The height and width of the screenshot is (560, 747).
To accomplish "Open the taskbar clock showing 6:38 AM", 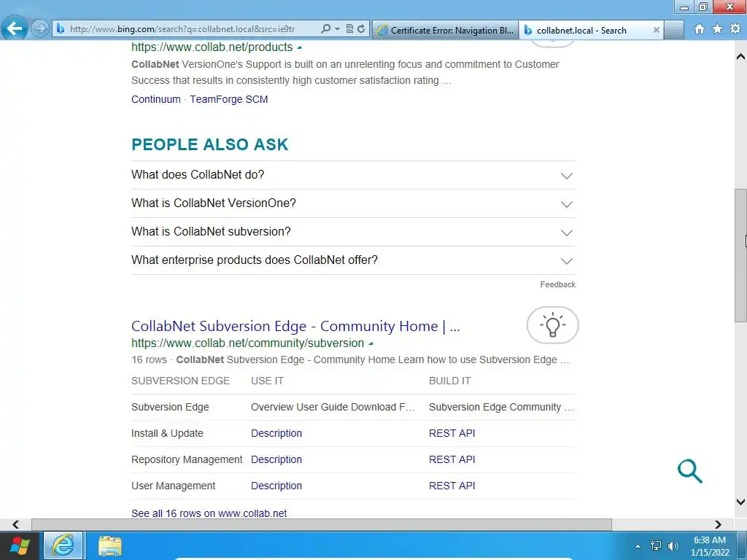I will 710,546.
